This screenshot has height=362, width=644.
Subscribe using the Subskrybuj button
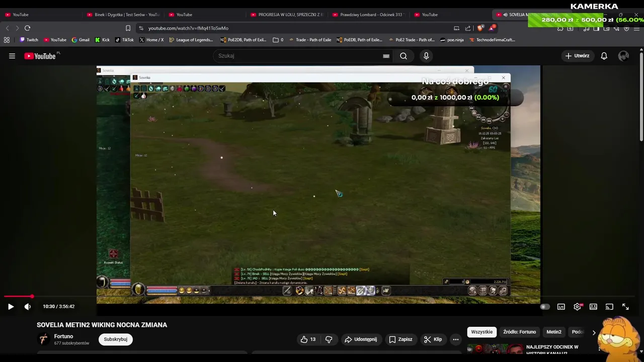pos(115,339)
